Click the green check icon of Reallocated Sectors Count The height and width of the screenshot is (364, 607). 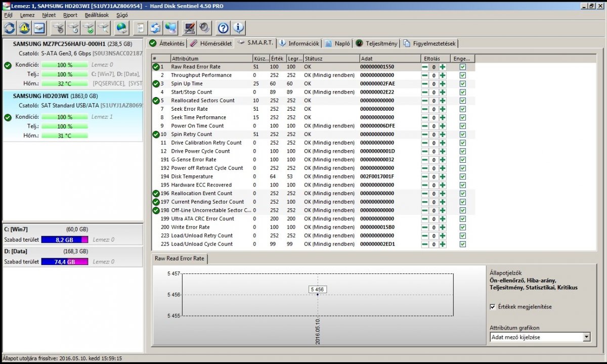pyautogui.click(x=156, y=101)
